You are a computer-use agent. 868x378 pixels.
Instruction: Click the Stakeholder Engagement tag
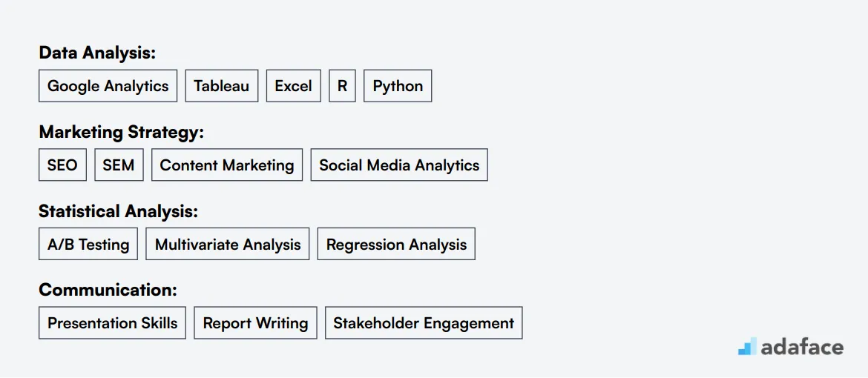424,323
